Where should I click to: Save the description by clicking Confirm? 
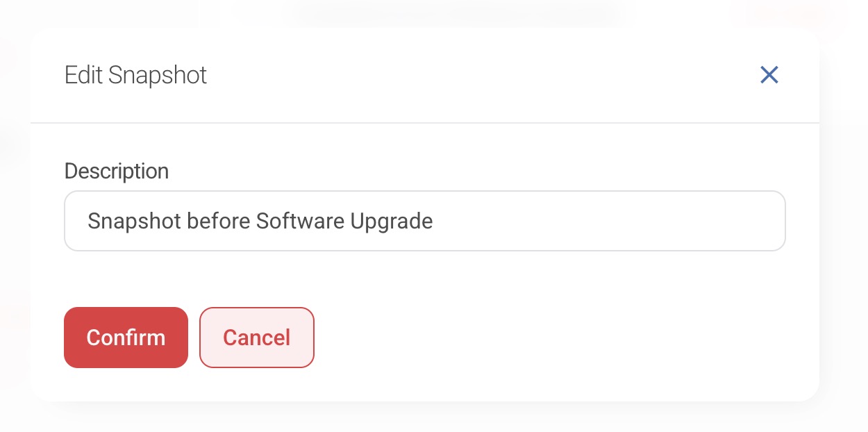[x=126, y=338]
